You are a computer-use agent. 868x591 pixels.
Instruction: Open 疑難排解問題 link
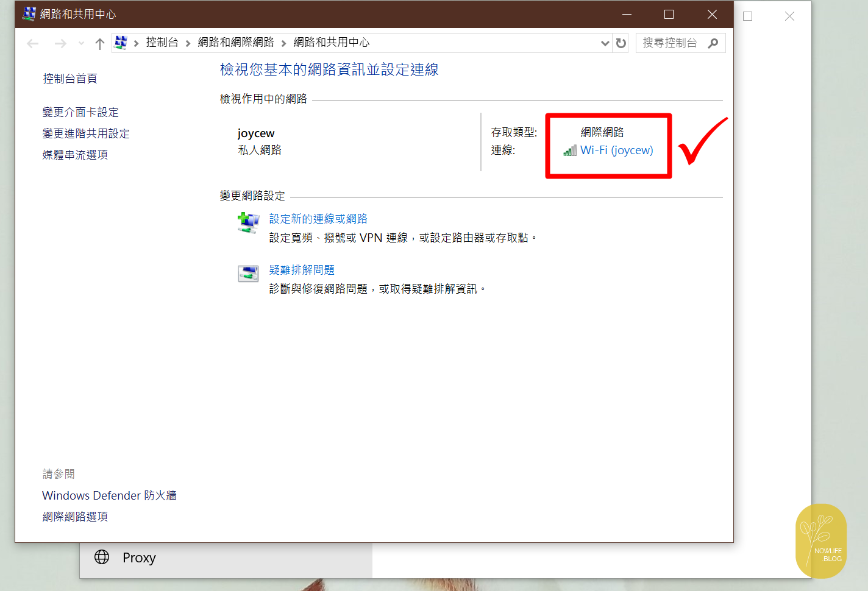tap(302, 270)
